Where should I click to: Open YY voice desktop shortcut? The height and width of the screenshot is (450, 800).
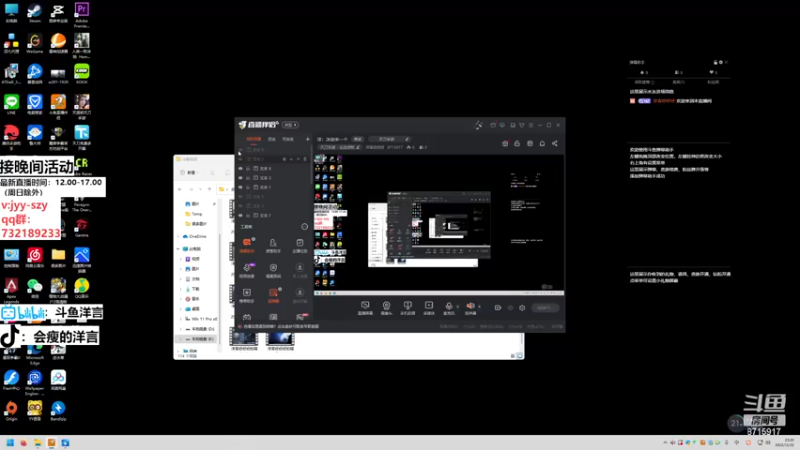point(35,410)
